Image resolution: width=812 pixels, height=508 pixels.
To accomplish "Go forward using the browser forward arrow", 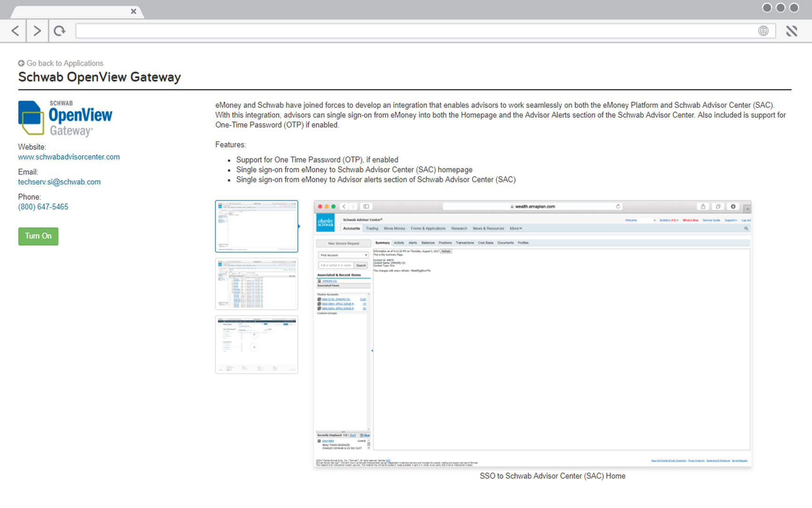I will click(37, 31).
